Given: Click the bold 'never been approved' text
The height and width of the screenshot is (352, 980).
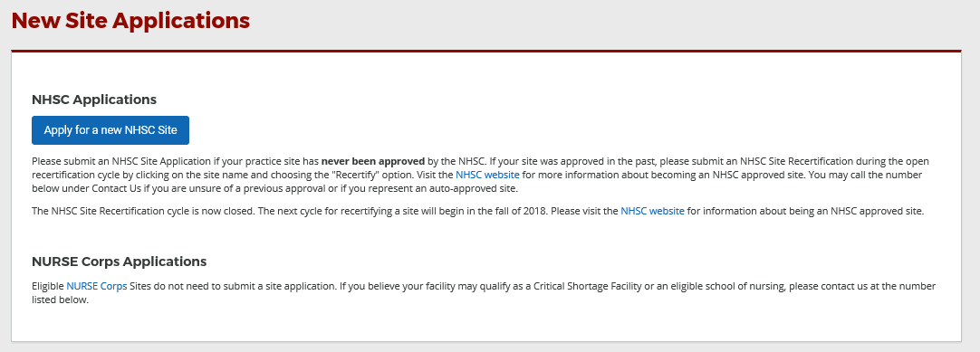Looking at the screenshot, I should click(373, 161).
